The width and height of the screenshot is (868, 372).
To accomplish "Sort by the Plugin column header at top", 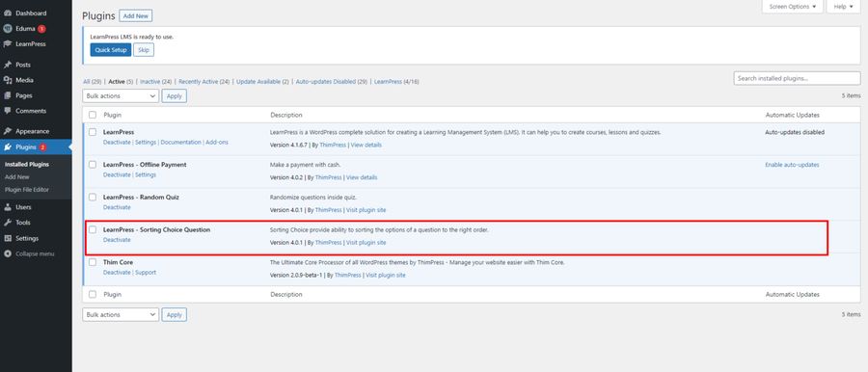I will click(113, 115).
